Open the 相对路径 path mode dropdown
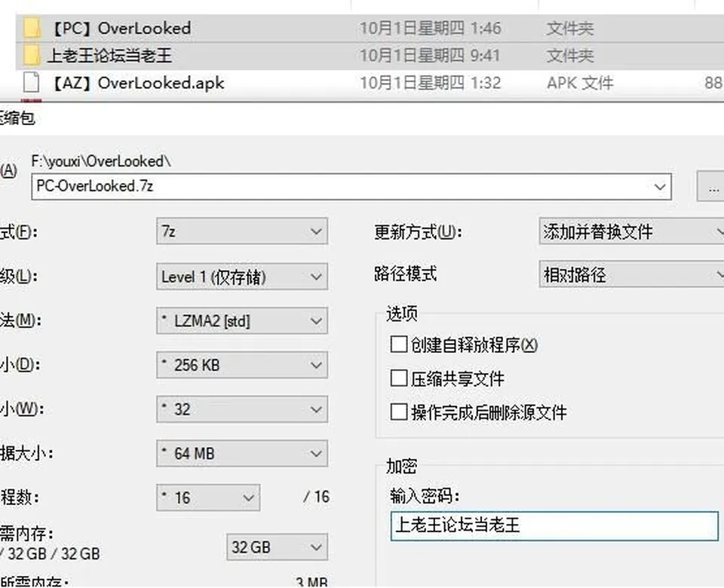The image size is (724, 588). (x=631, y=274)
